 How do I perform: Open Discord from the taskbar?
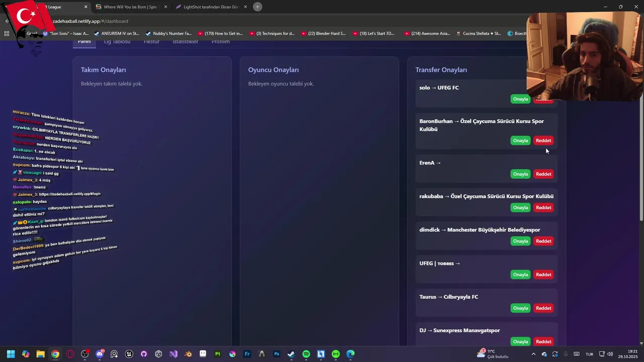click(x=100, y=354)
